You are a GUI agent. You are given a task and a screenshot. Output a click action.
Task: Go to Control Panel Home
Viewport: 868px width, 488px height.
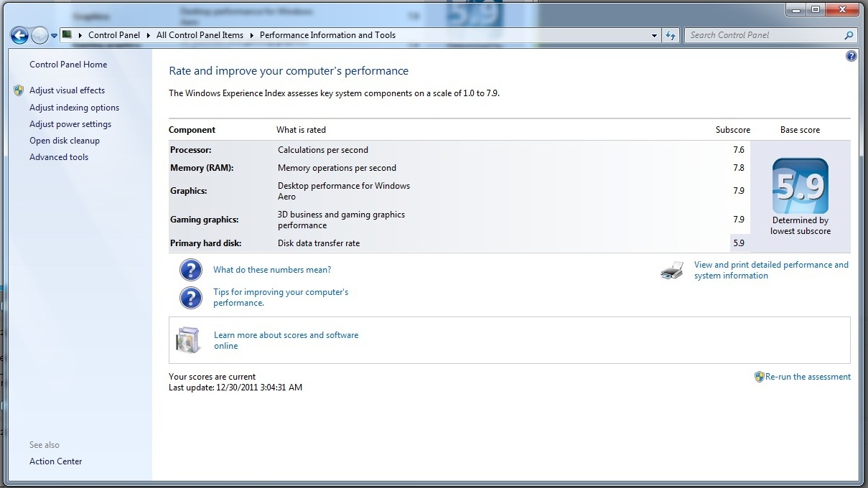[68, 65]
